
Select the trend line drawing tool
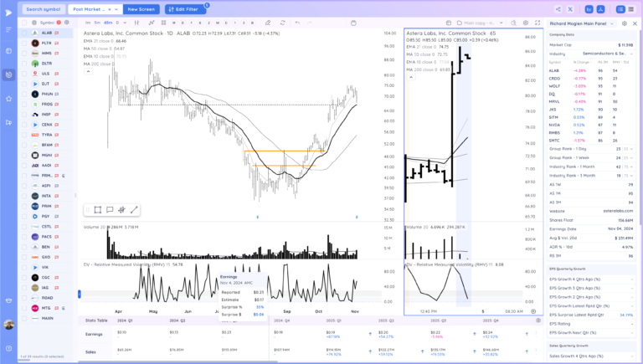point(134,209)
